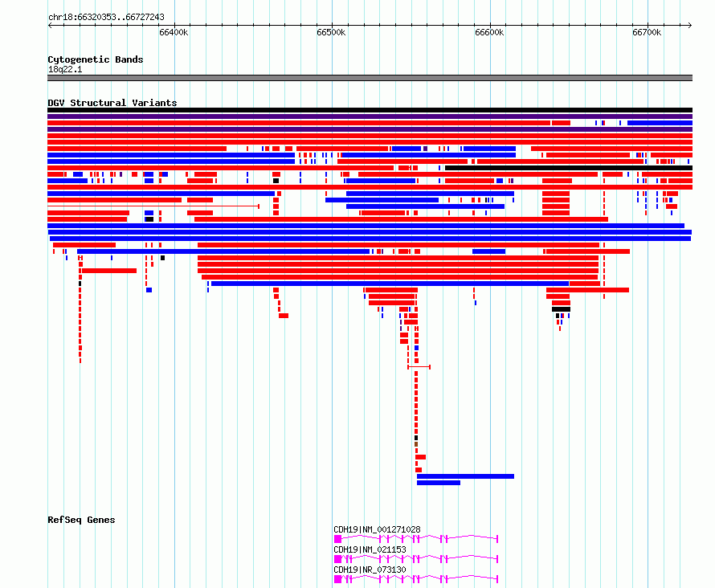
Task: Click the ruler's right arrowhead
Action: 690,26
